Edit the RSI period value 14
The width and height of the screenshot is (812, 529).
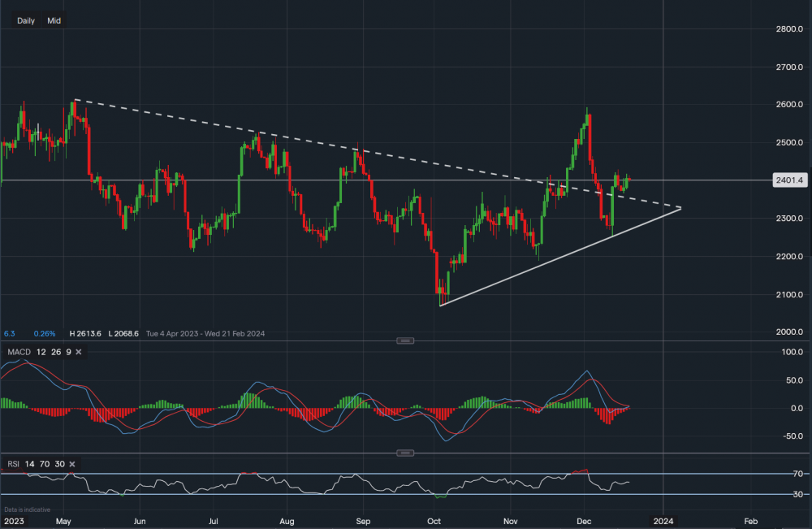[x=29, y=464]
